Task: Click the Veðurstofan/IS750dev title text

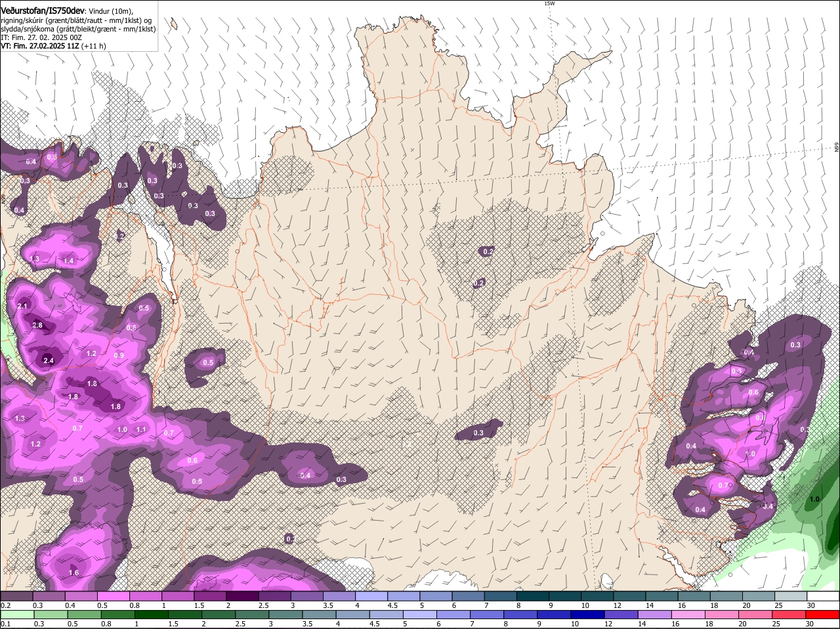Action: (x=43, y=11)
